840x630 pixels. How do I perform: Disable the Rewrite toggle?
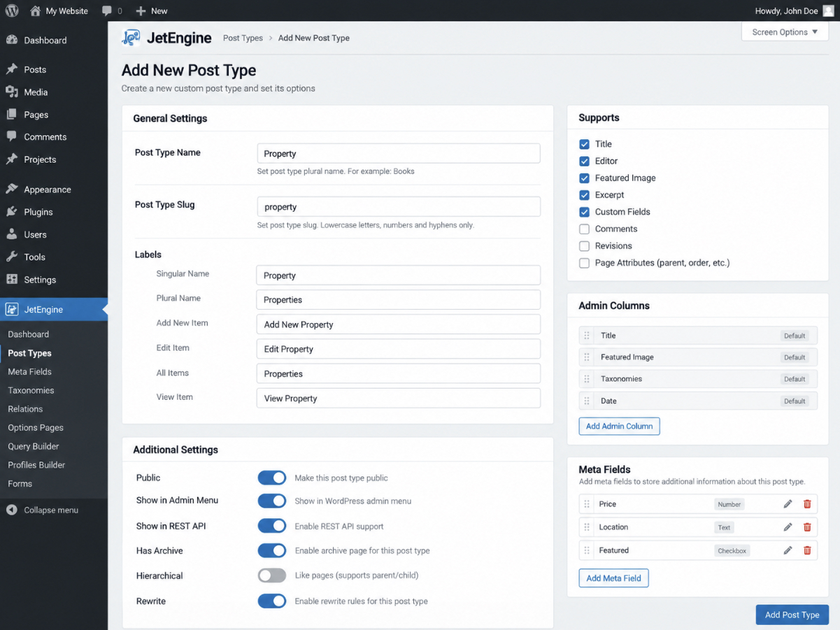click(272, 601)
